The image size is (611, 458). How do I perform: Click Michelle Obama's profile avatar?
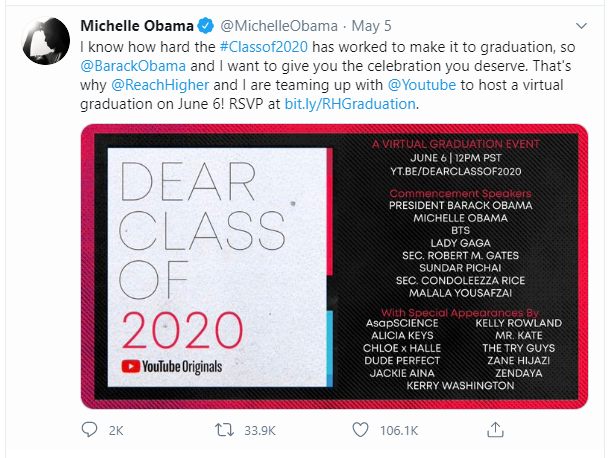tap(41, 36)
